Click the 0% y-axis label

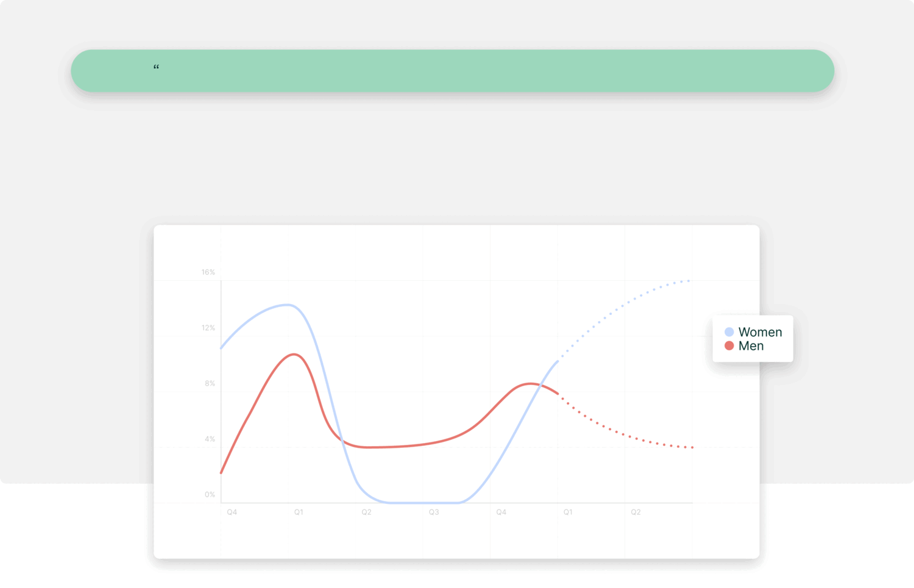coord(210,495)
